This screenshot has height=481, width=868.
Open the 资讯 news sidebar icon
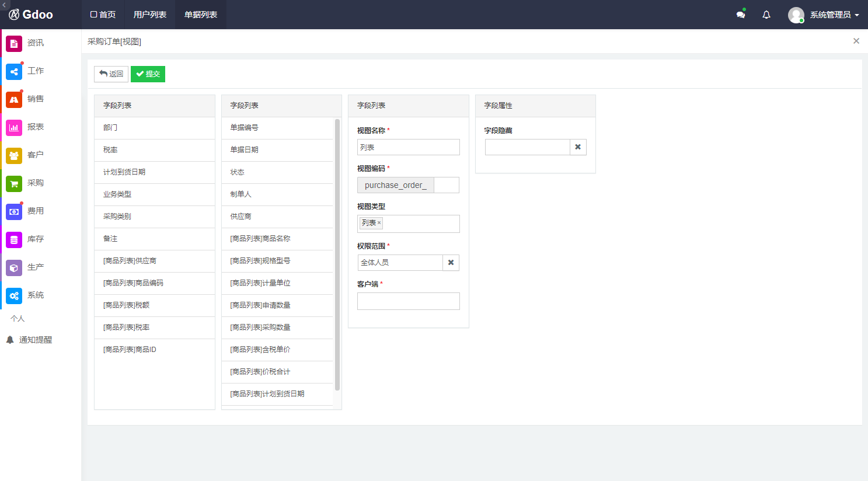[14, 43]
